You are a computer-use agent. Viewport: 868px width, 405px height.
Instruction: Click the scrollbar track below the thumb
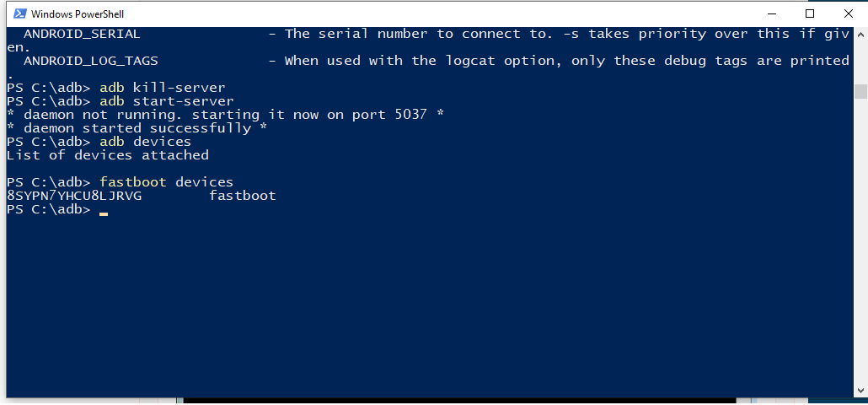pos(860,253)
